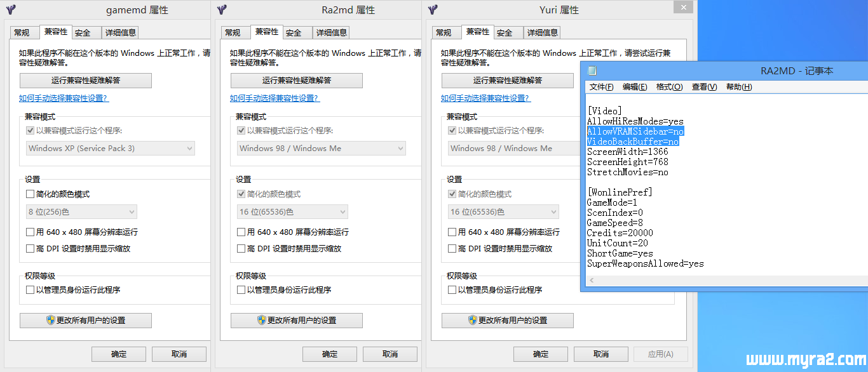Check high DPI scaling disable option in gamemd
Viewport: 868px width, 372px height.
tap(30, 249)
